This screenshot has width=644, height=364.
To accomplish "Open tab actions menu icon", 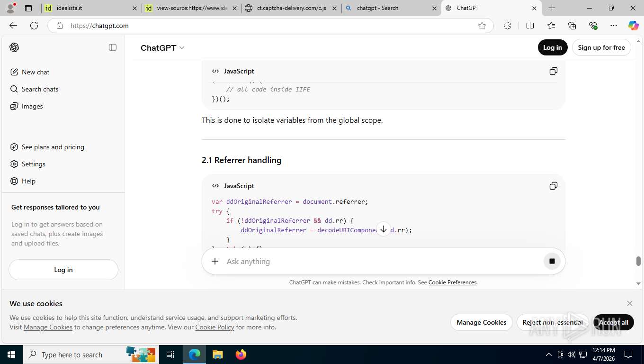I will coord(28,8).
